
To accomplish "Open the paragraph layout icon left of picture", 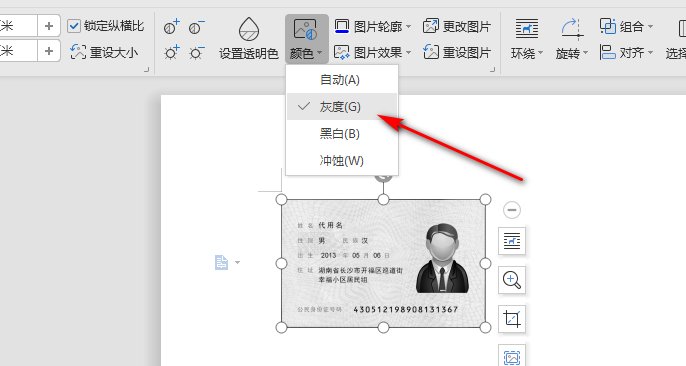I will coord(221,262).
